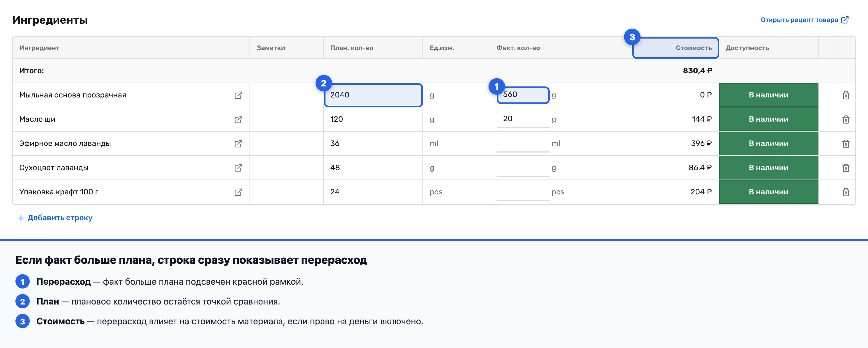Click Добавить строку button
868x348 pixels.
tap(55, 218)
